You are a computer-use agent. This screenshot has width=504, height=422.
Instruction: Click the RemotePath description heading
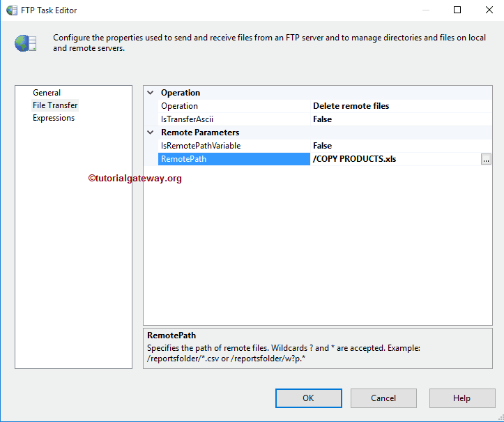[171, 335]
